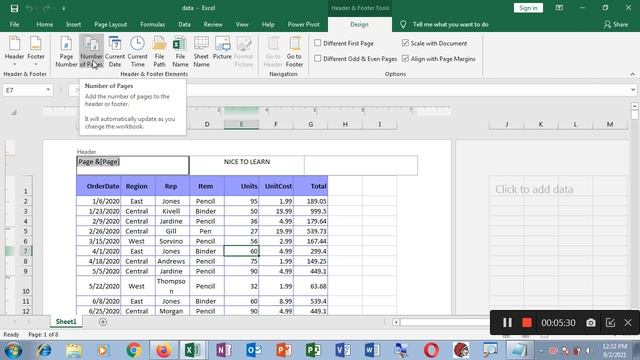
Task: Select the Sheet1 tab
Action: pos(66,322)
